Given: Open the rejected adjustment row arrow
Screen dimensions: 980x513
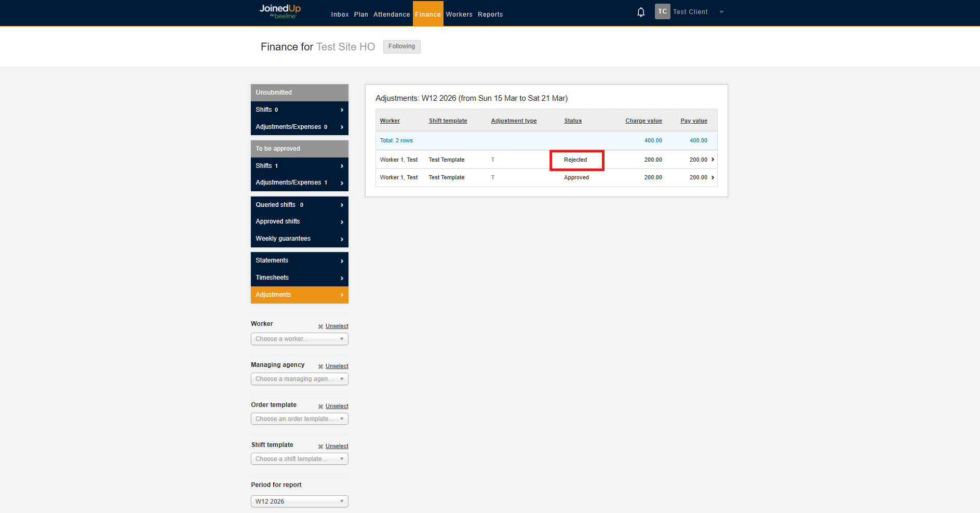Looking at the screenshot, I should pos(713,160).
